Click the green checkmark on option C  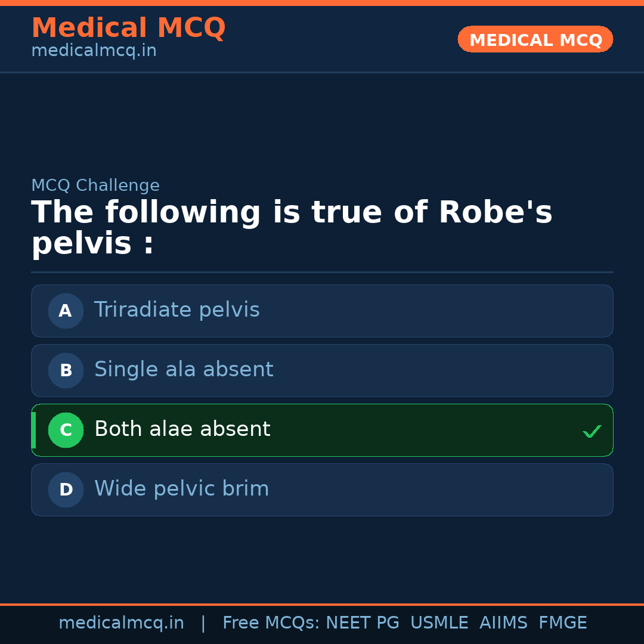click(592, 431)
